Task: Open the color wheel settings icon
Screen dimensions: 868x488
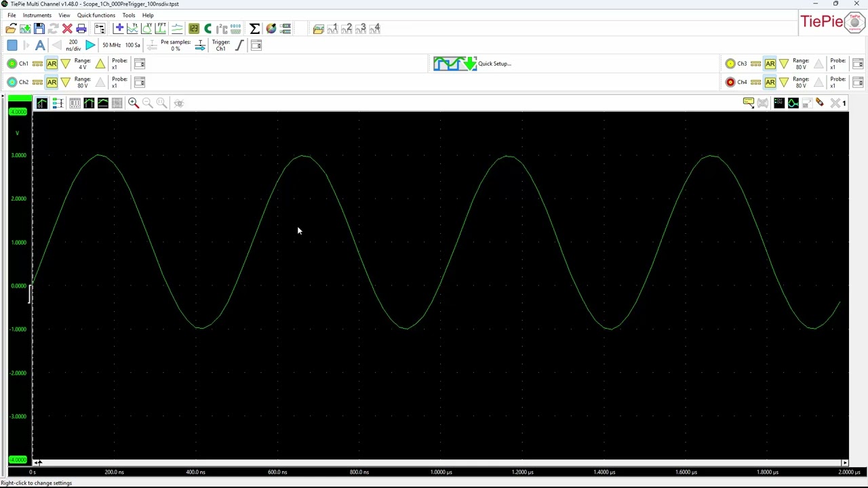Action: point(271,28)
